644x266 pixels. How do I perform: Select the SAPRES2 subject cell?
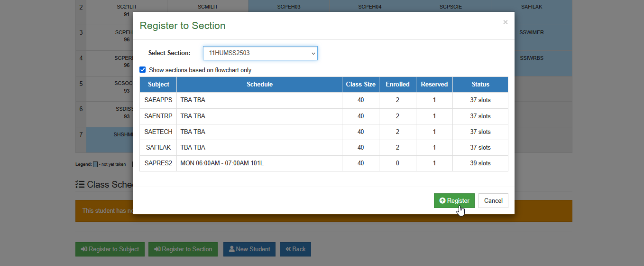pyautogui.click(x=158, y=163)
